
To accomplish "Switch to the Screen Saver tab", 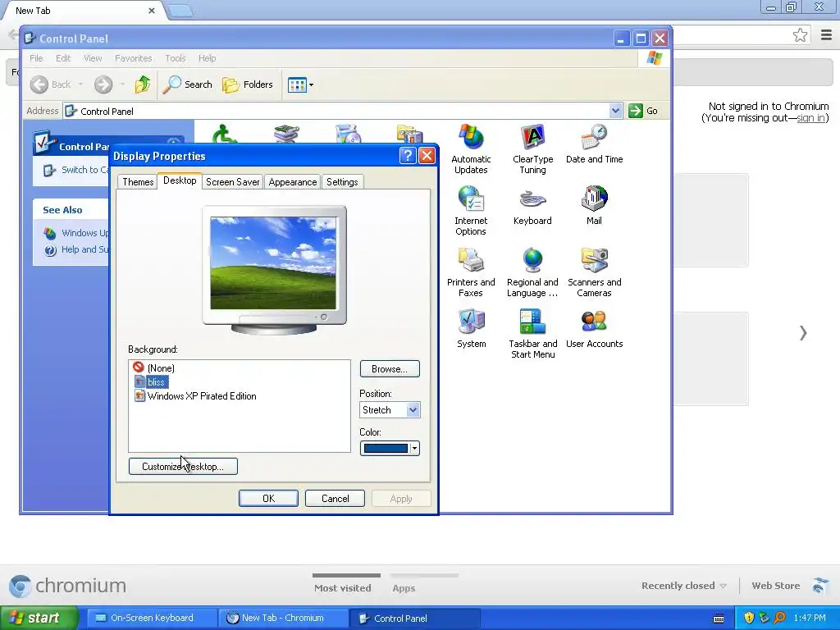I will (232, 182).
